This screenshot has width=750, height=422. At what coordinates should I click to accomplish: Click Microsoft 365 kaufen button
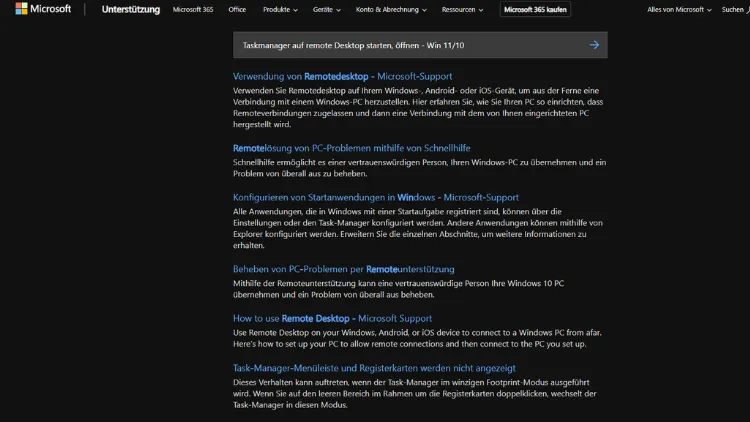[535, 9]
